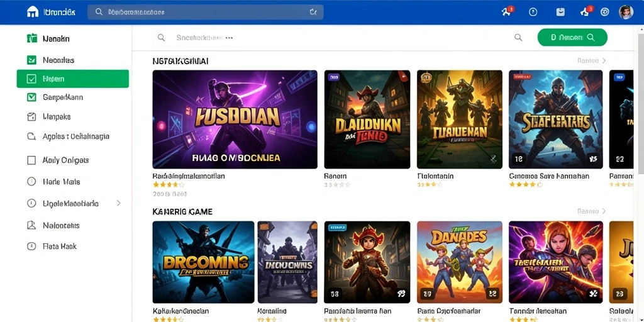Open the purple female warrior game thumbnail
Image resolution: width=644 pixels, height=322 pixels.
556,262
